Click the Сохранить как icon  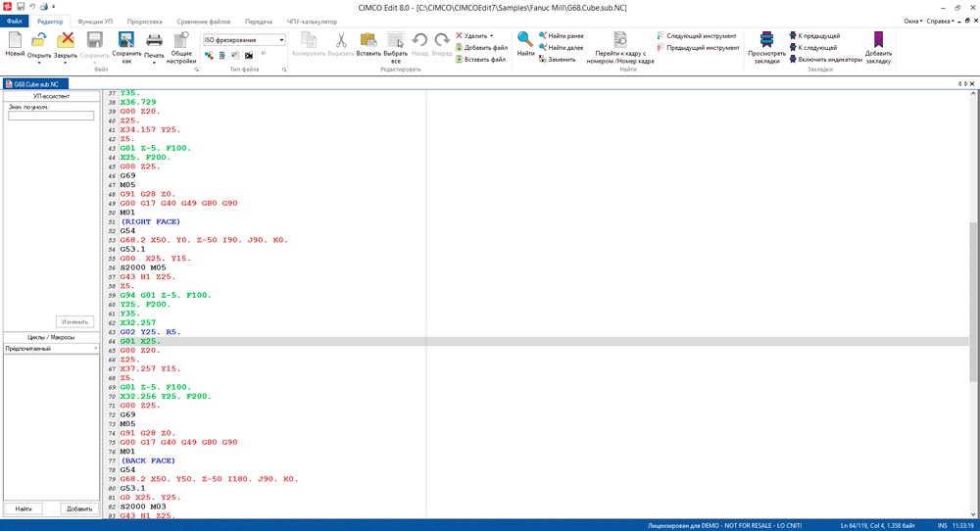coord(126,40)
